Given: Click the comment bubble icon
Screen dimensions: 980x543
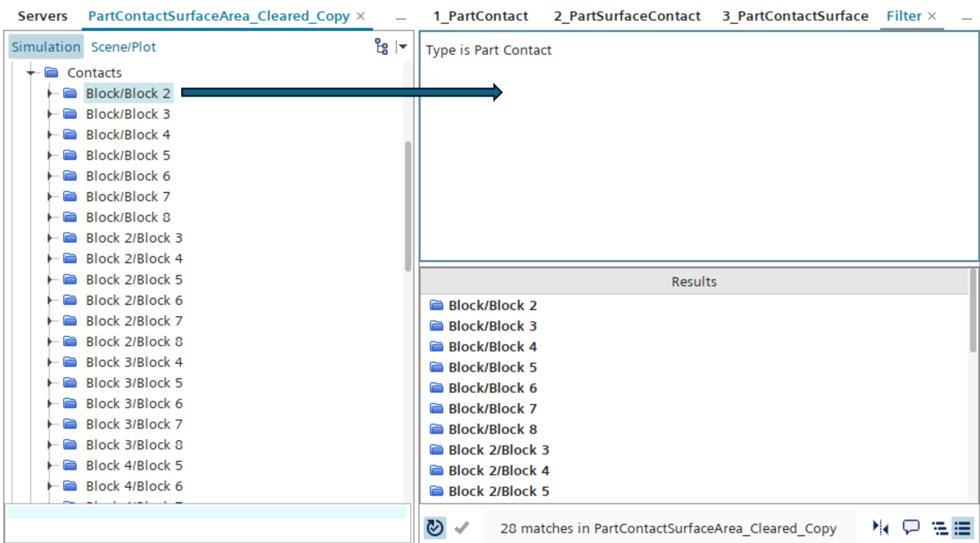Looking at the screenshot, I should [911, 527].
